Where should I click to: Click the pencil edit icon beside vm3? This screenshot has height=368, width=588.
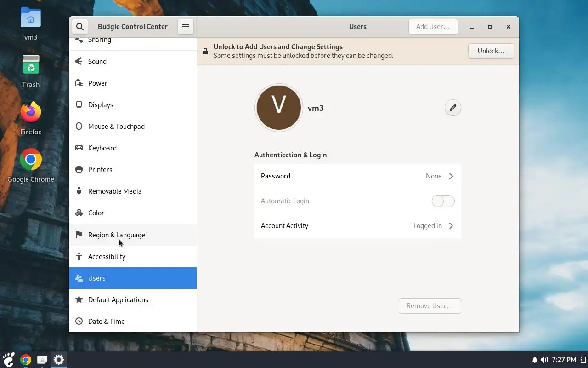(x=453, y=108)
